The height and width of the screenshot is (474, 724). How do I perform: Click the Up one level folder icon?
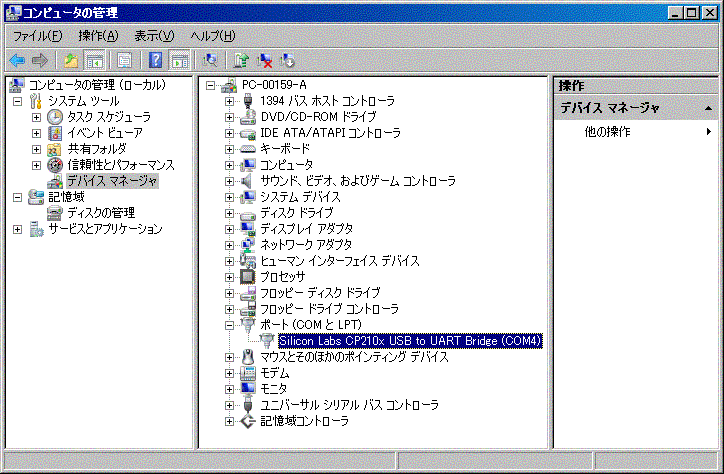71,60
